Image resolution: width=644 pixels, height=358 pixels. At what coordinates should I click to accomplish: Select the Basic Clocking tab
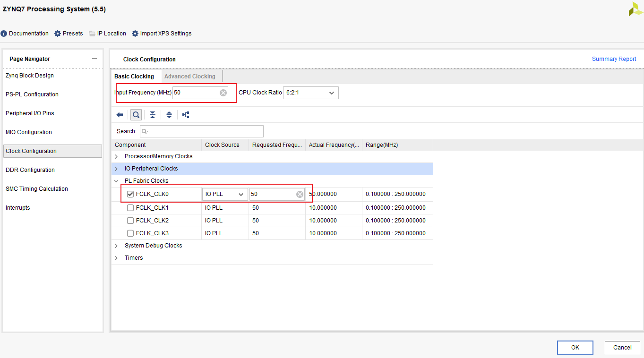[134, 77]
